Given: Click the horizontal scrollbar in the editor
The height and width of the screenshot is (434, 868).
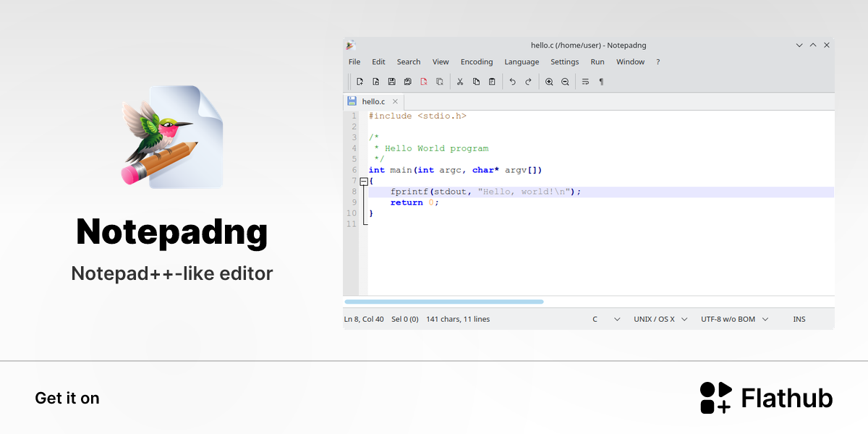Looking at the screenshot, I should [x=444, y=302].
